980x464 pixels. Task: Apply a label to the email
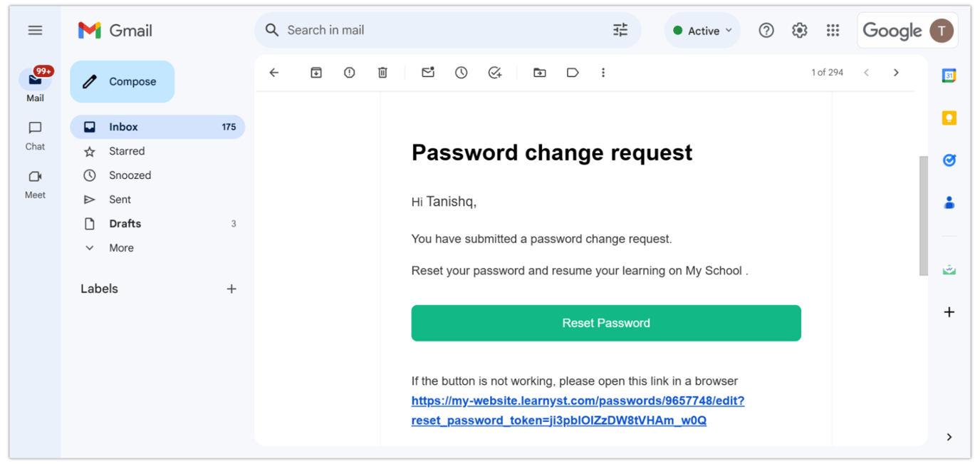[573, 72]
